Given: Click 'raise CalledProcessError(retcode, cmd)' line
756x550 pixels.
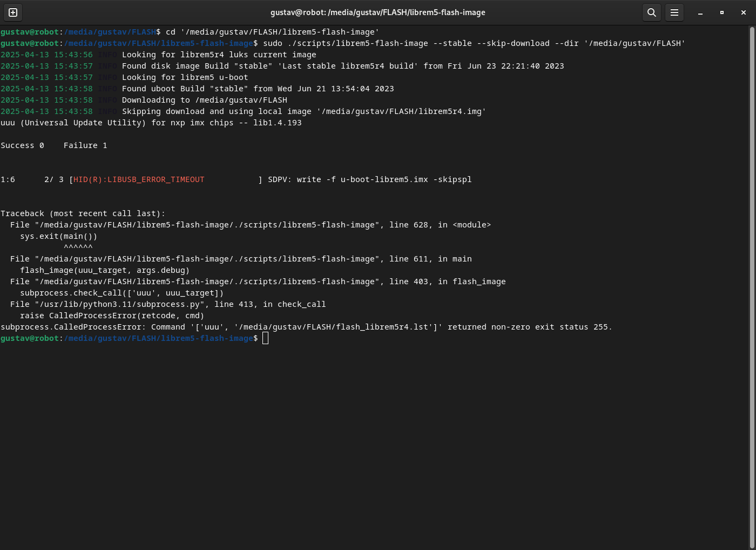Looking at the screenshot, I should 112,316.
